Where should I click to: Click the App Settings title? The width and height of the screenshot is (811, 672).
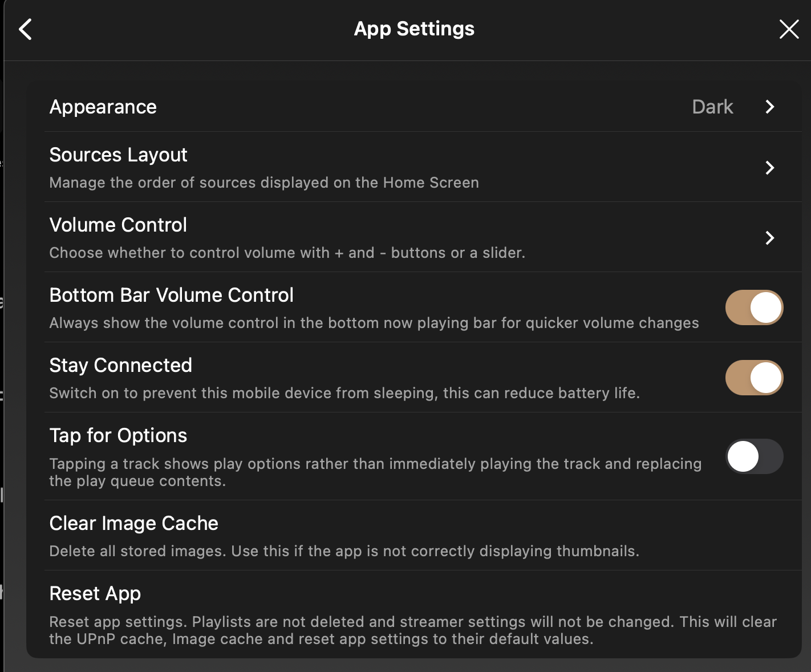(x=414, y=29)
